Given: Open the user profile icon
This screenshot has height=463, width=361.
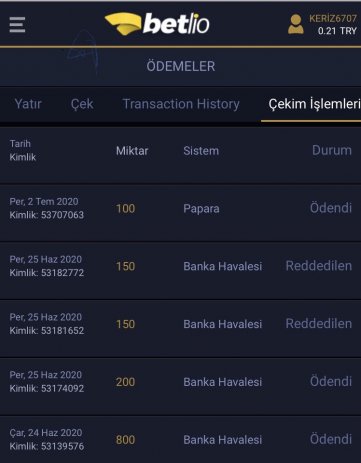Looking at the screenshot, I should coord(296,24).
